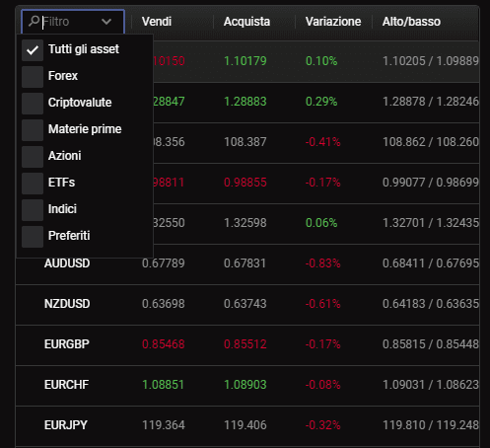This screenshot has height=448, width=490.
Task: Click the EURCHF buy price 1.08903
Action: pyautogui.click(x=245, y=385)
